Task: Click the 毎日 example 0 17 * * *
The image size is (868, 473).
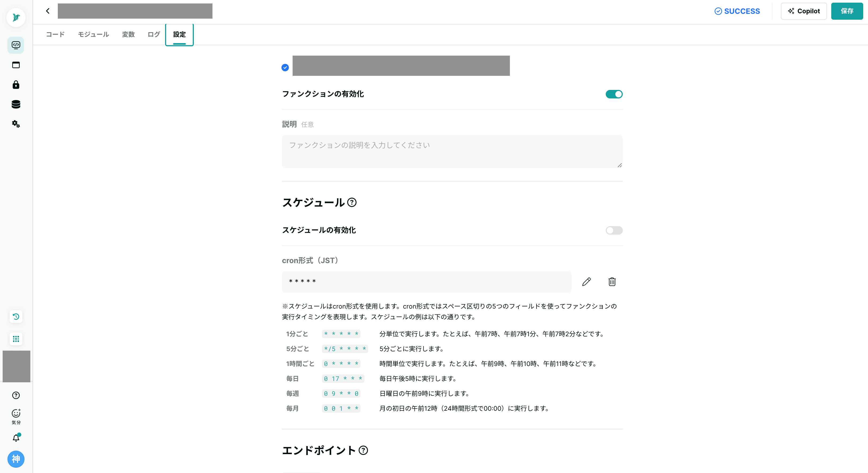Action: pyautogui.click(x=343, y=378)
